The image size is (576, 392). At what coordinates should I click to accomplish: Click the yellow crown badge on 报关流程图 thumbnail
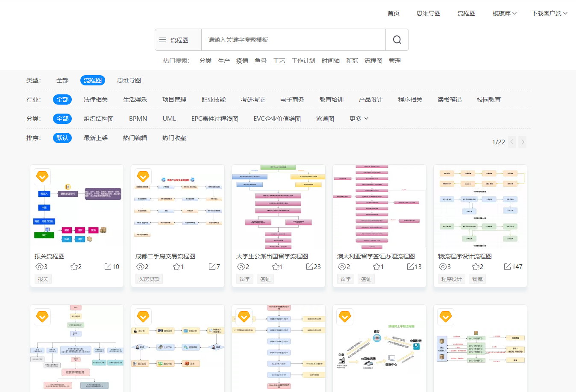pyautogui.click(x=42, y=177)
